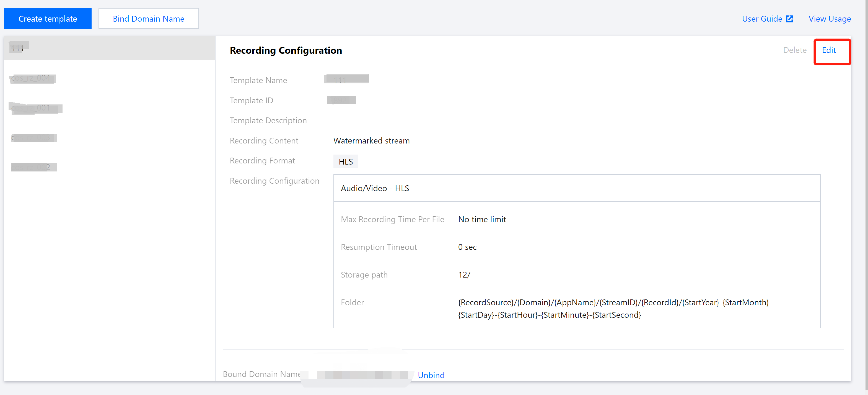Image resolution: width=868 pixels, height=395 pixels.
Task: Unbind the bound domain name
Action: point(431,375)
